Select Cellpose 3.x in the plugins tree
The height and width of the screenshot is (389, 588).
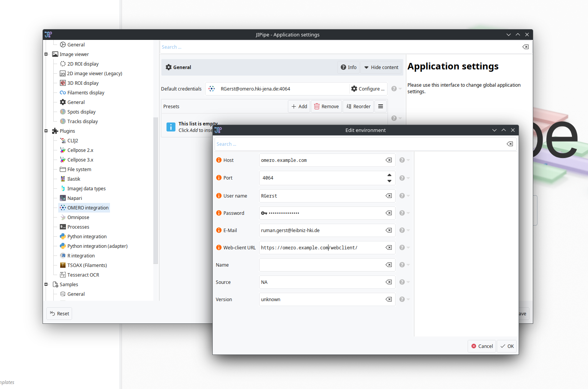(80, 160)
